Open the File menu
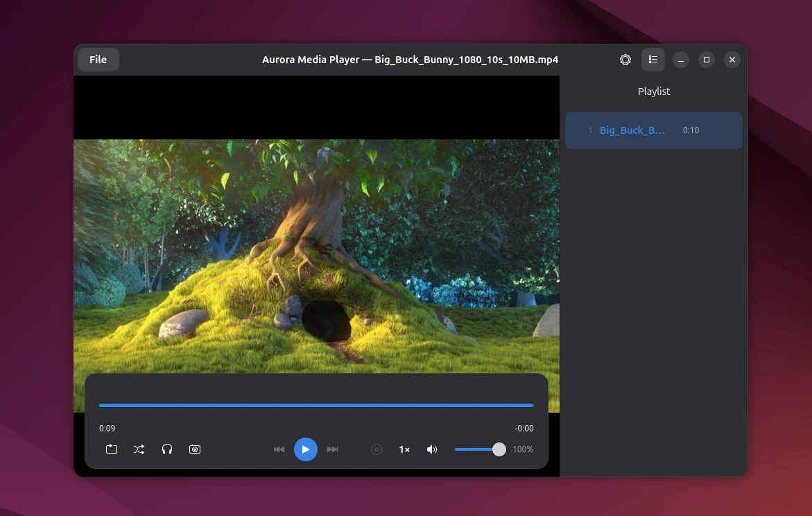 tap(98, 60)
